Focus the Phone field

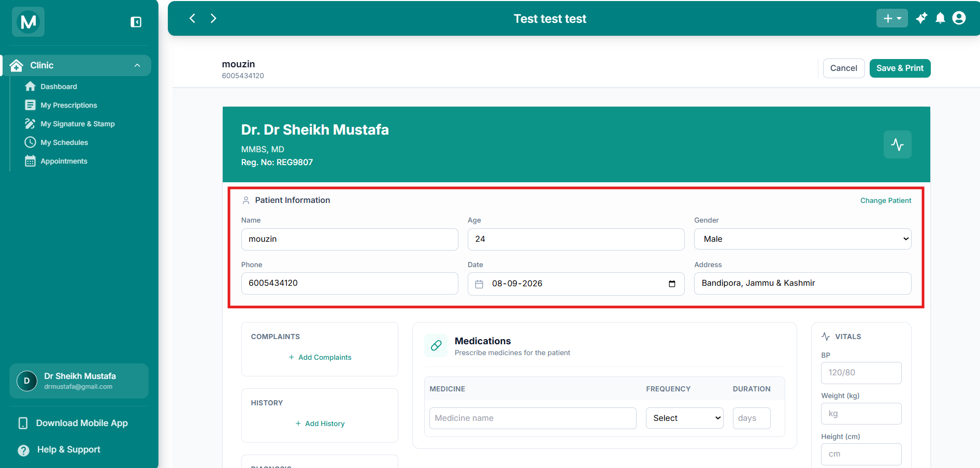pos(350,283)
